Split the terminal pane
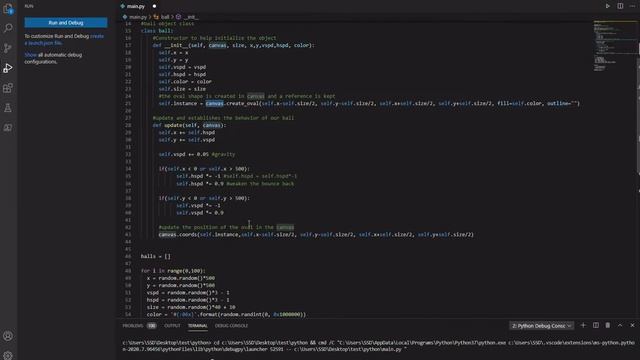 pos(596,325)
